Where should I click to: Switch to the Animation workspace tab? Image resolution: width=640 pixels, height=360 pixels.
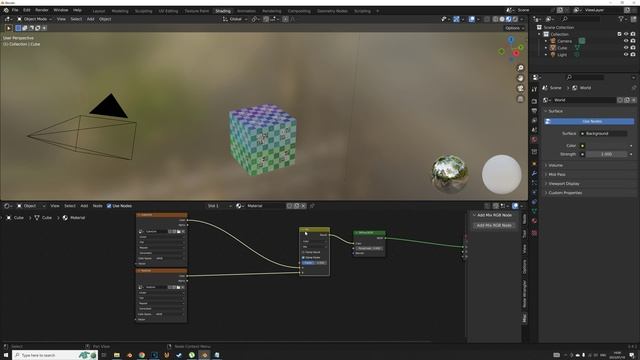(x=246, y=11)
